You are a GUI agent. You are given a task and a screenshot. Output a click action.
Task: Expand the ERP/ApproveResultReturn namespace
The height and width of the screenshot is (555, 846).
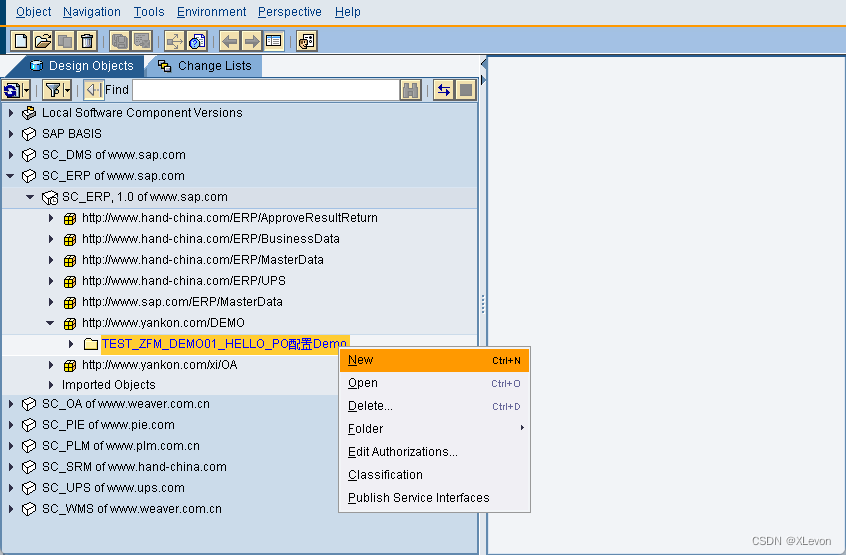pos(51,218)
